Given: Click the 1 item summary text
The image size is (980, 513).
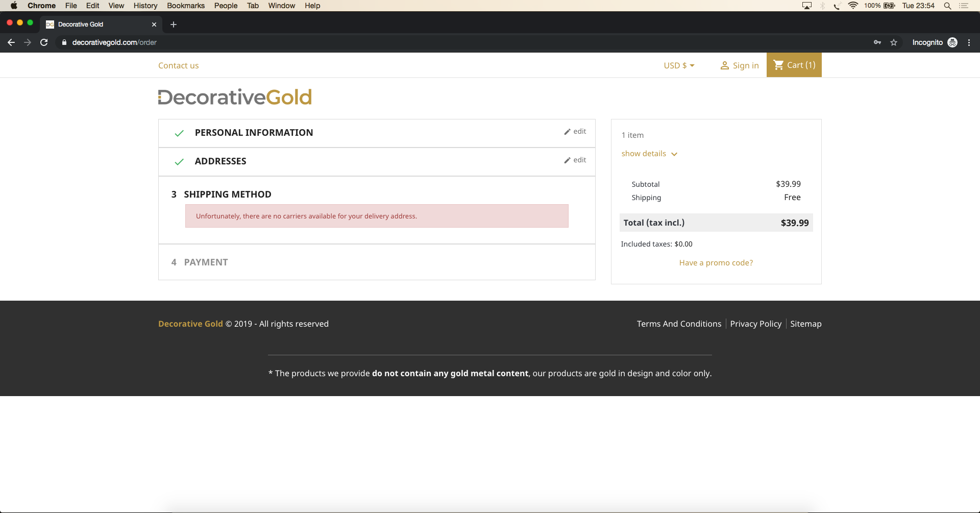Looking at the screenshot, I should pyautogui.click(x=632, y=135).
